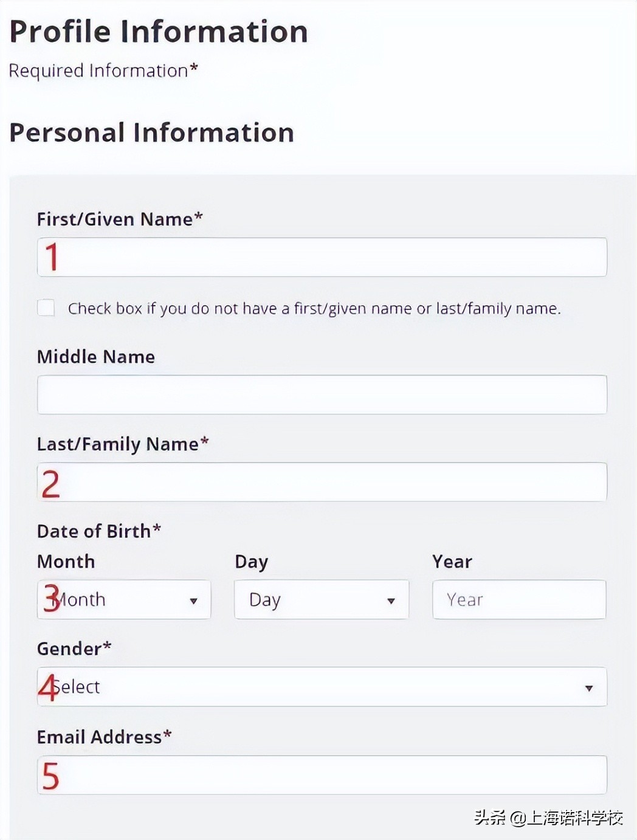Click the Year input field
This screenshot has width=637, height=840.
(x=519, y=600)
